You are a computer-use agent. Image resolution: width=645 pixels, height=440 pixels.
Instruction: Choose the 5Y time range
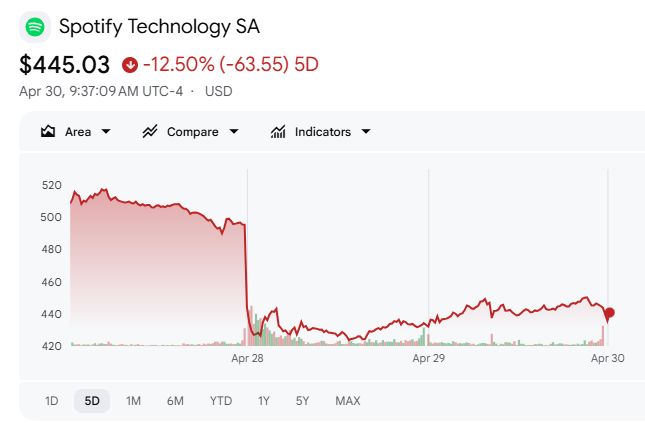point(302,401)
